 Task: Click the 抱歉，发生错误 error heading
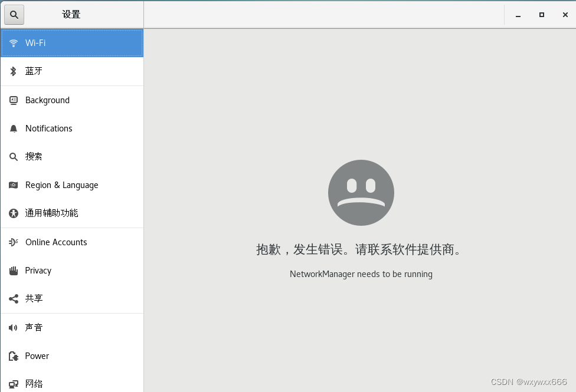(x=359, y=249)
